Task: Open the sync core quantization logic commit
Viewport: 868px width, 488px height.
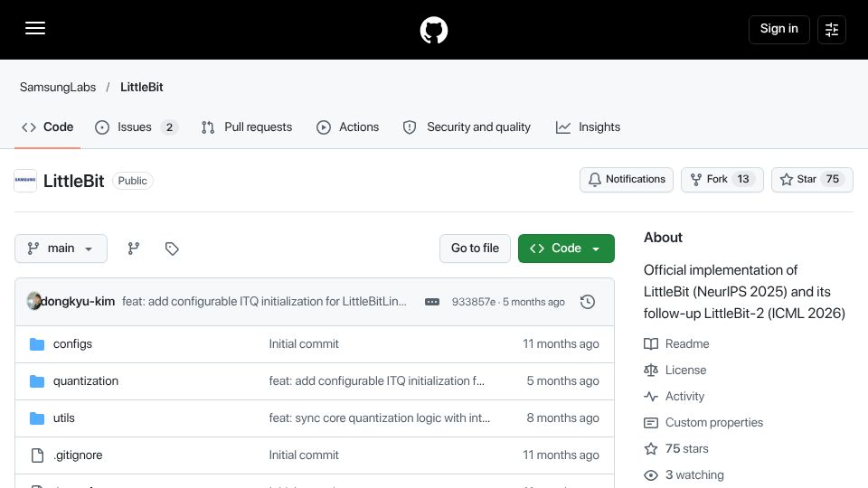Action: 379,418
